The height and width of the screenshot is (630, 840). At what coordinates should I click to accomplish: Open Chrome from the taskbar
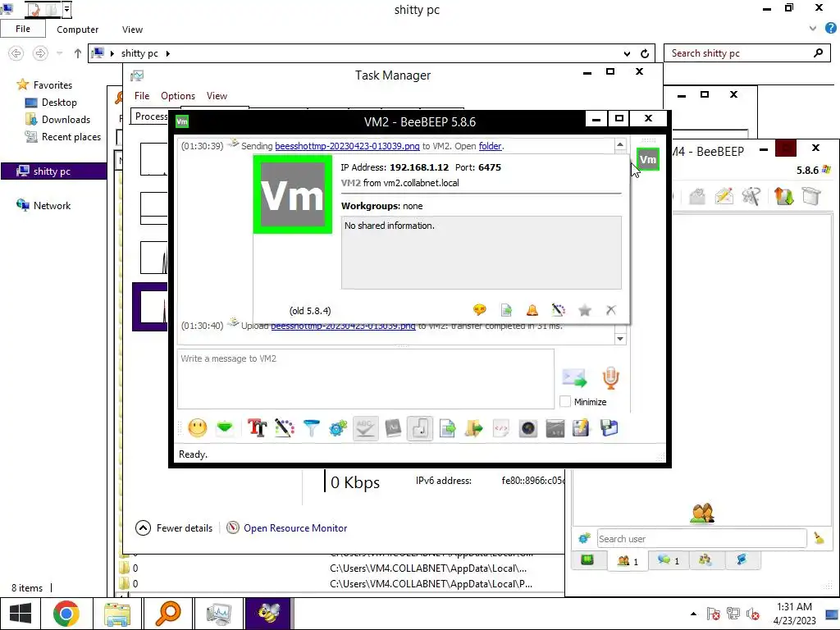click(x=66, y=614)
